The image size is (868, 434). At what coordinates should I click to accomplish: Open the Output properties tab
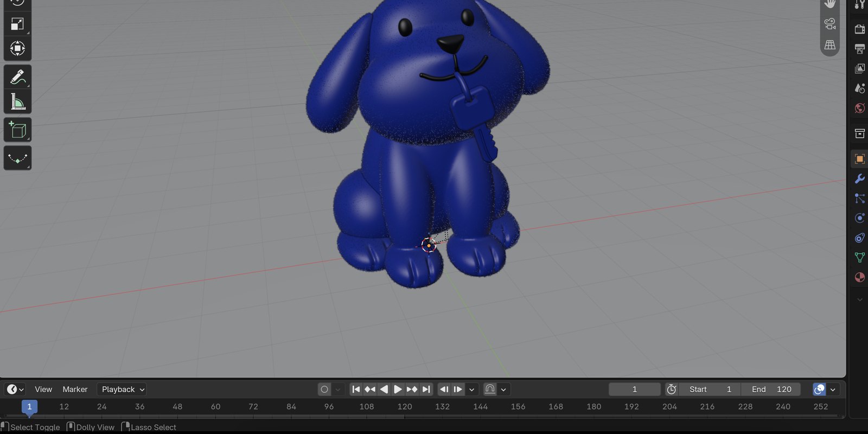[860, 49]
